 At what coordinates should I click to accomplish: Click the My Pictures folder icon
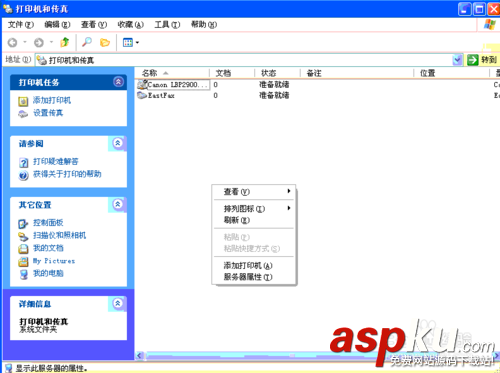[x=23, y=261]
